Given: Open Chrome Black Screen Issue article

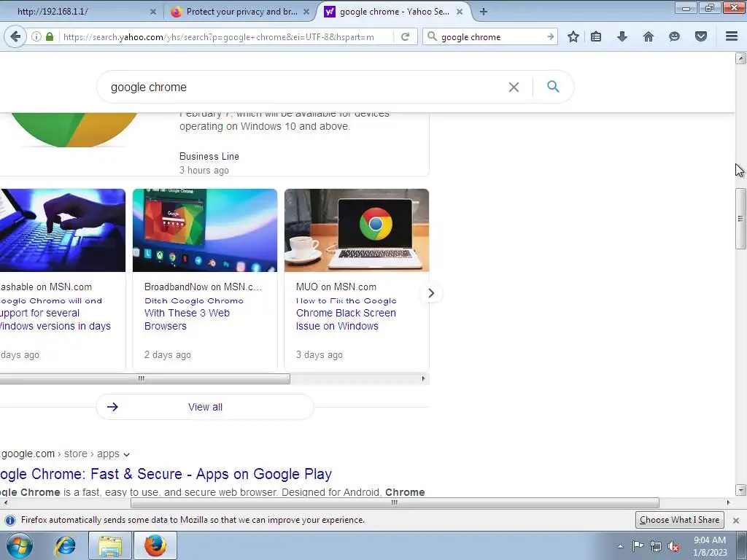Looking at the screenshot, I should coord(347,314).
